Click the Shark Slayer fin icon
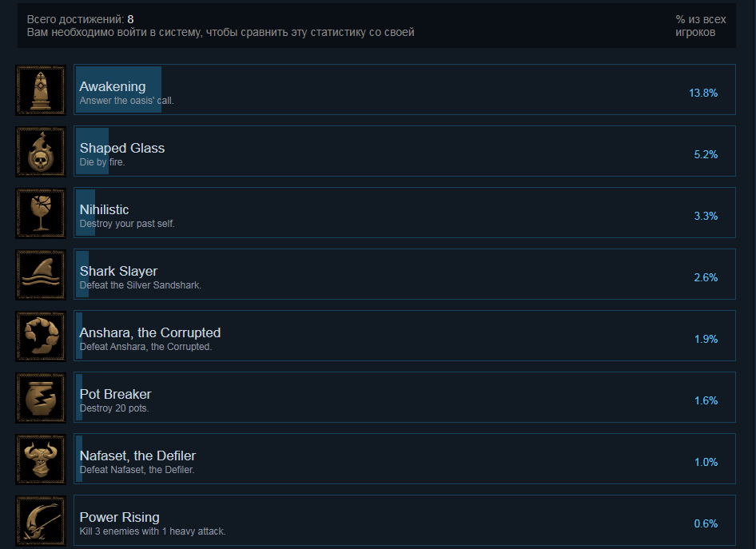This screenshot has width=756, height=549. click(x=41, y=275)
